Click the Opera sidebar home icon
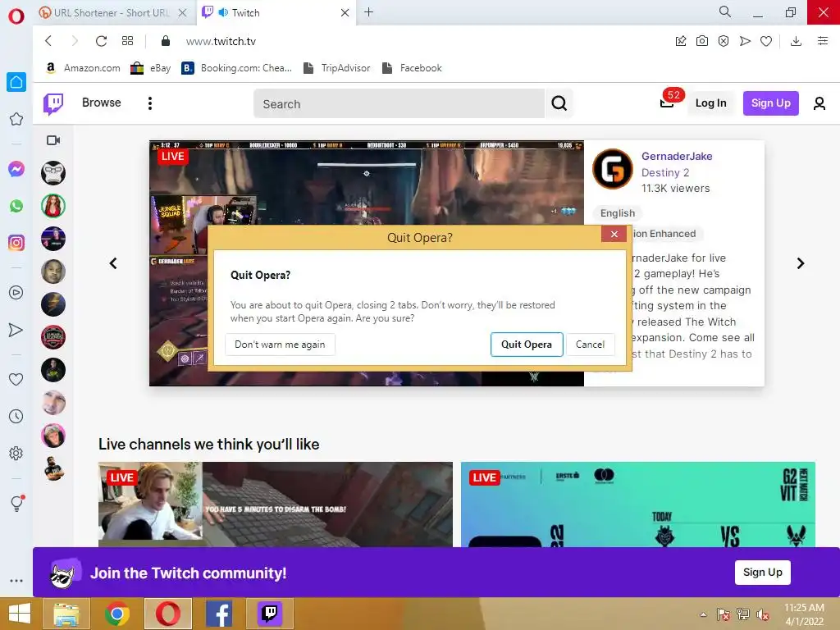The width and height of the screenshot is (840, 630). tap(16, 82)
